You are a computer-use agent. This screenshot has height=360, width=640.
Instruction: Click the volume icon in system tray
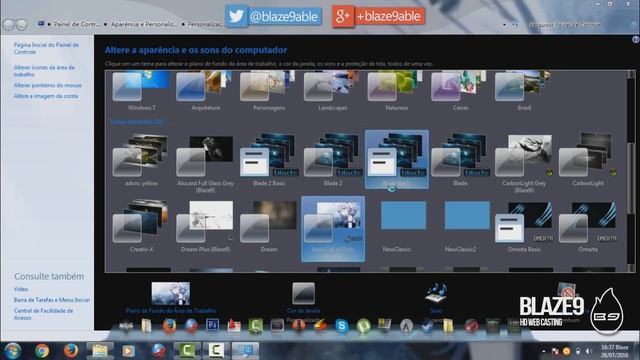pos(589,351)
